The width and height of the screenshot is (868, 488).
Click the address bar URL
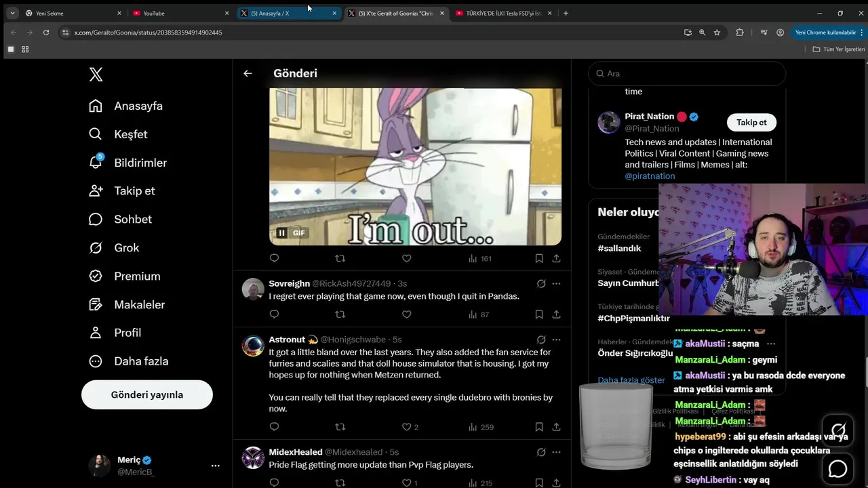[x=148, y=32]
